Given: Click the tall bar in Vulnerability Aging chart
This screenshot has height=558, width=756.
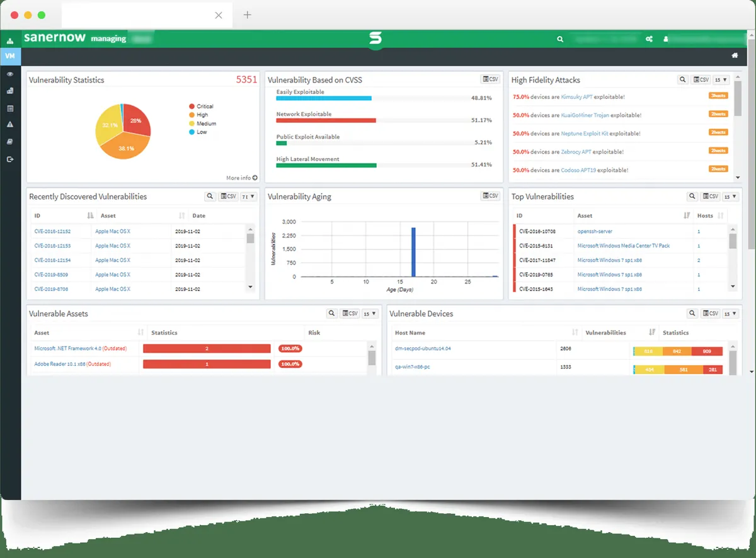Looking at the screenshot, I should (413, 252).
